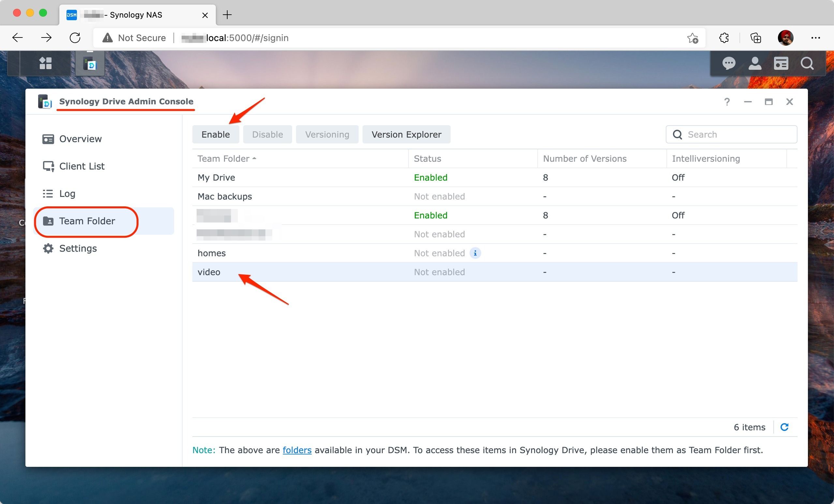Select the video folder row

pos(494,272)
